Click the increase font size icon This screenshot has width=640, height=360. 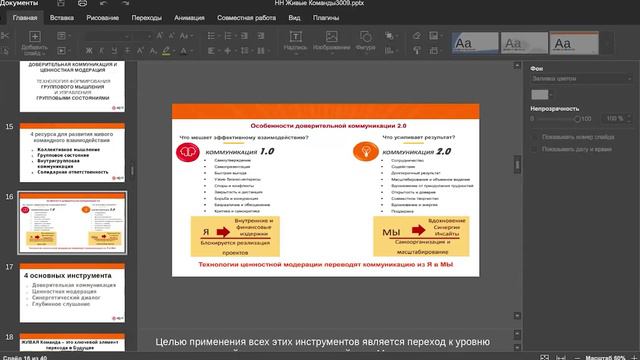160,36
